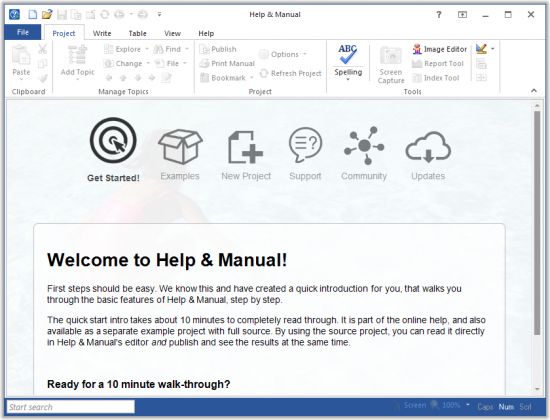
Task: Select the Project ribbon tab
Action: (63, 33)
